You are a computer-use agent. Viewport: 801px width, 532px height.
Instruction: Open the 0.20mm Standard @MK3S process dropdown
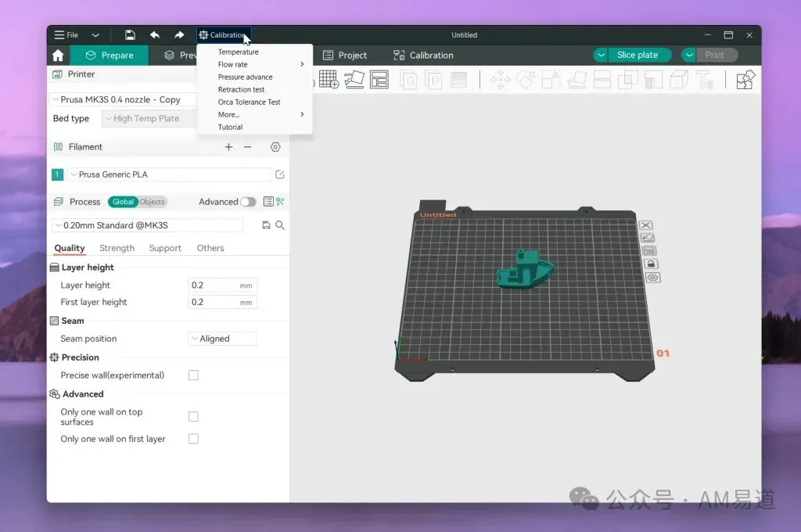click(147, 225)
